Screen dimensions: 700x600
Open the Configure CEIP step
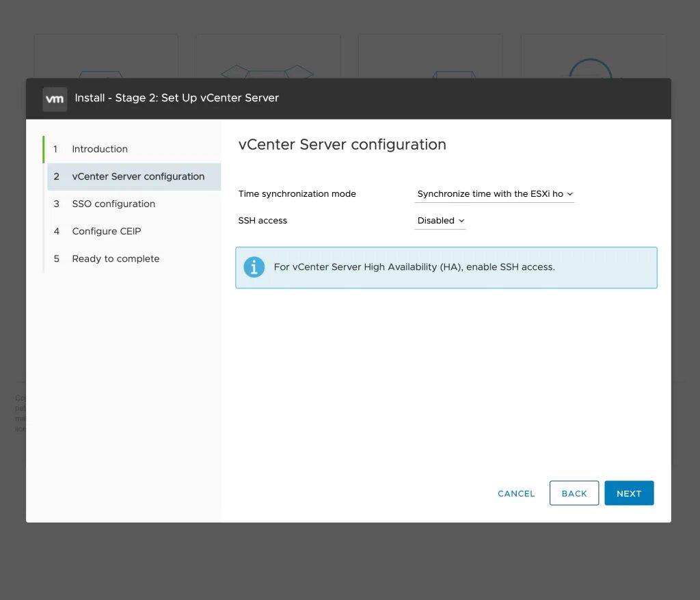[107, 231]
